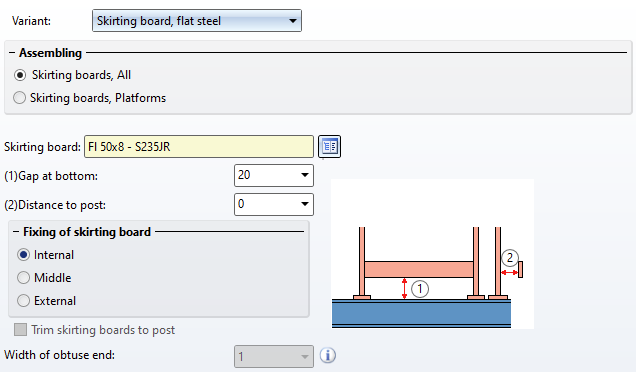Click the marker 2 circle in the diagram
This screenshot has width=636, height=372.
coord(510,258)
